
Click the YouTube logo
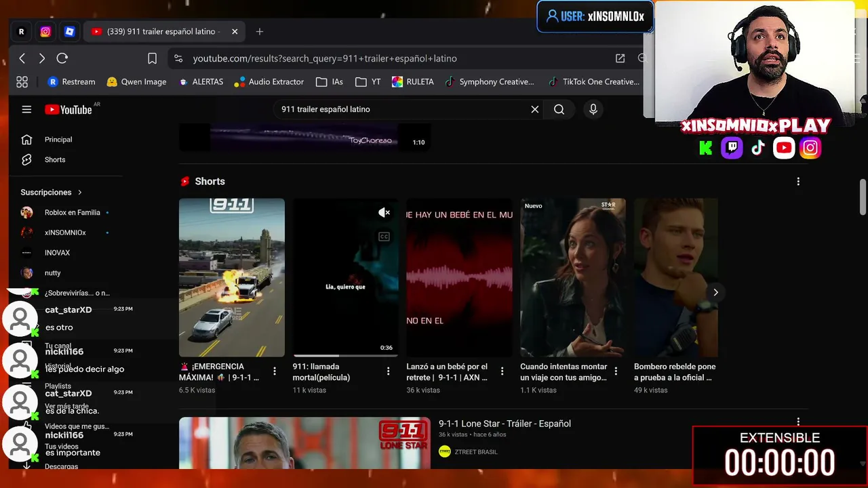68,109
